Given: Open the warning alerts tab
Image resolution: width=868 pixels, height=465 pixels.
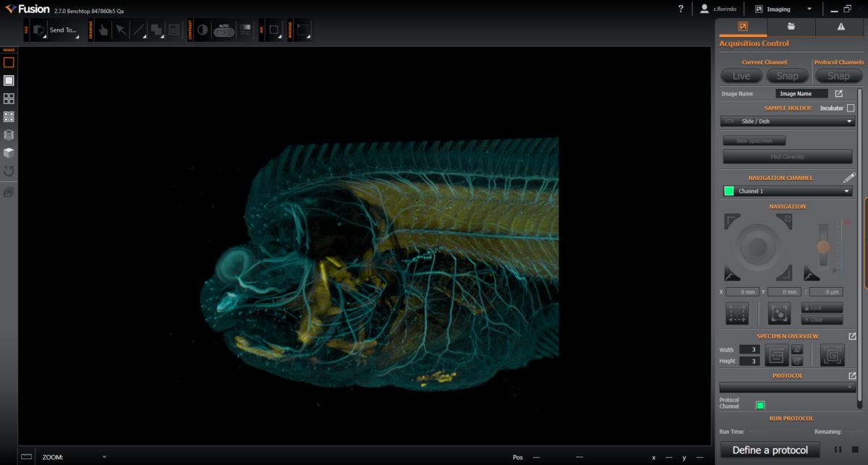Looking at the screenshot, I should coord(841,27).
